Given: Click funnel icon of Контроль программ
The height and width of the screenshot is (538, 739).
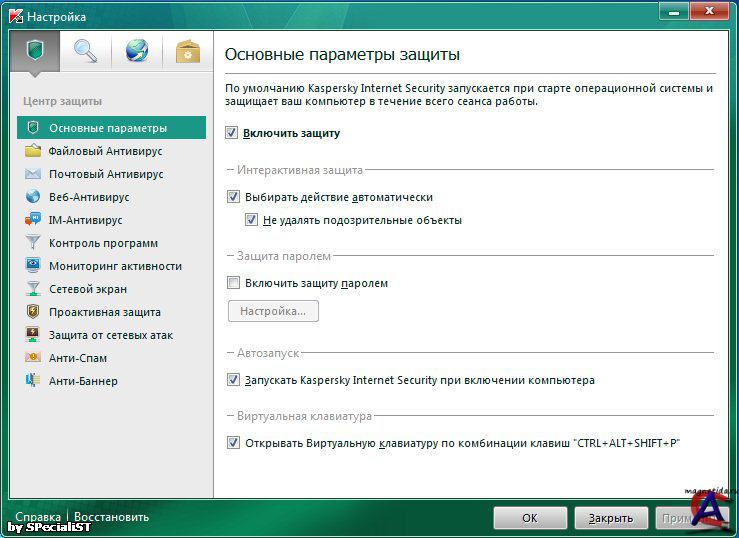Looking at the screenshot, I should point(33,243).
